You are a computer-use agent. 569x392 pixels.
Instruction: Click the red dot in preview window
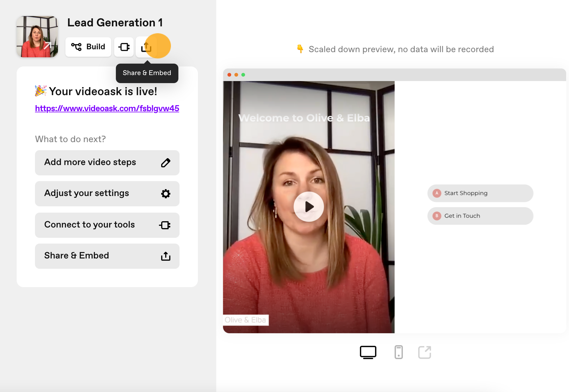click(229, 75)
